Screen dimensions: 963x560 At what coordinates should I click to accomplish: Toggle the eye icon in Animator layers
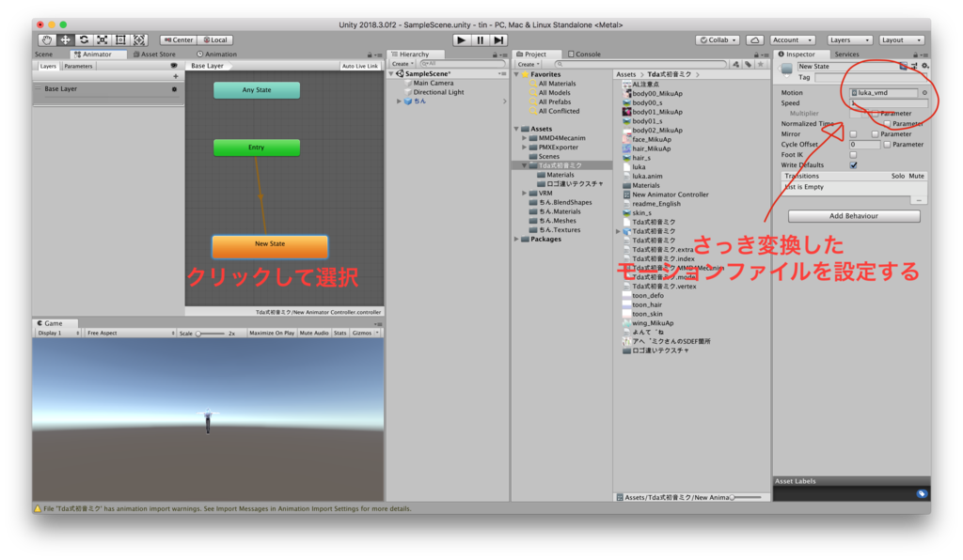click(174, 66)
